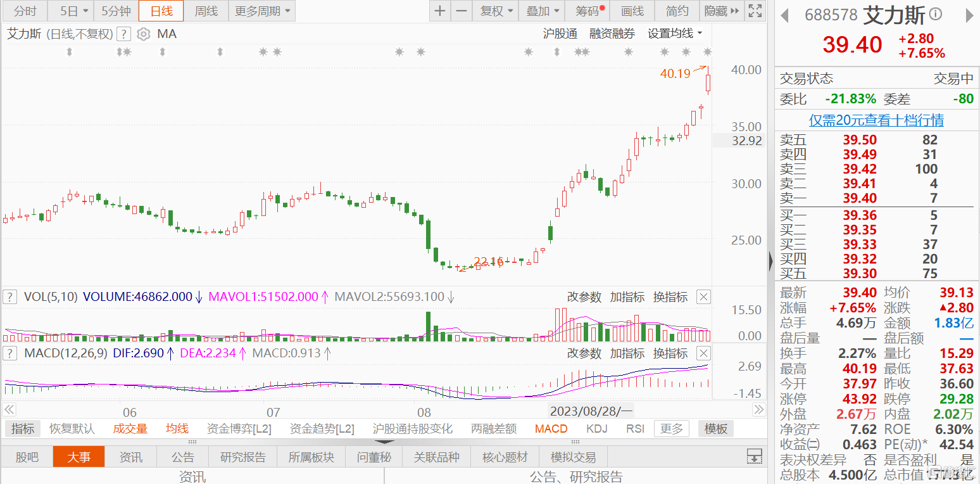The image size is (980, 484).
Task: Toggle the RSI indicator
Action: point(635,429)
